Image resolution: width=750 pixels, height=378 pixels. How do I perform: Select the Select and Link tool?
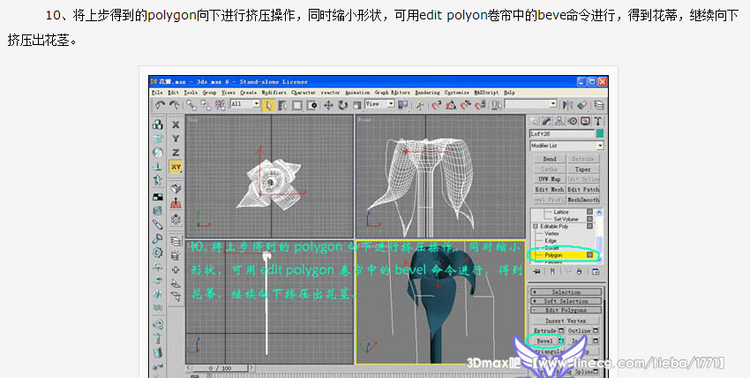point(191,105)
